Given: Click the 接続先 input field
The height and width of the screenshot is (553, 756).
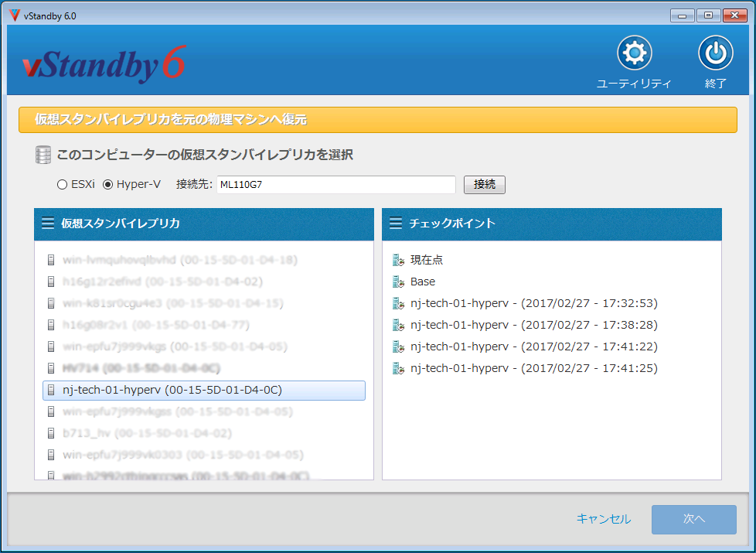Looking at the screenshot, I should tap(335, 185).
